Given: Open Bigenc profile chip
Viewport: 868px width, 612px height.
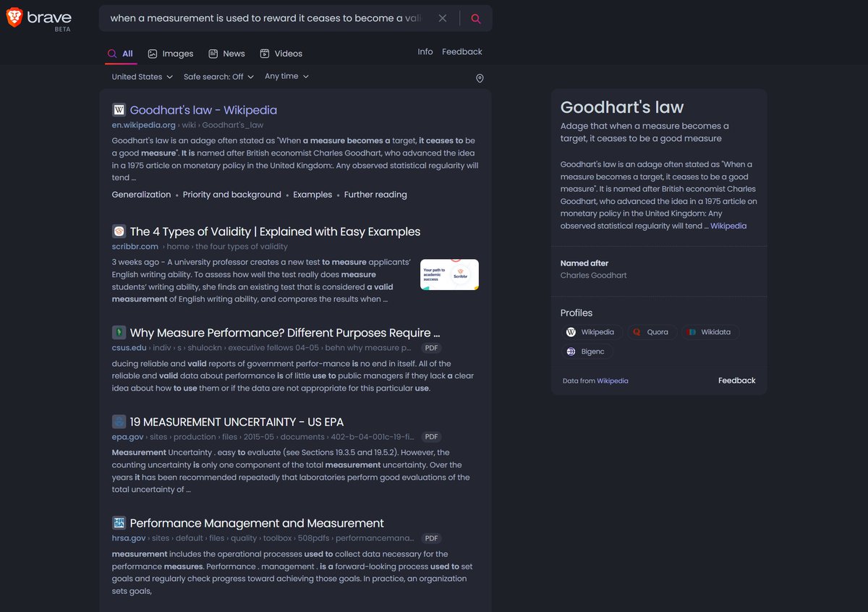Looking at the screenshot, I should 588,352.
